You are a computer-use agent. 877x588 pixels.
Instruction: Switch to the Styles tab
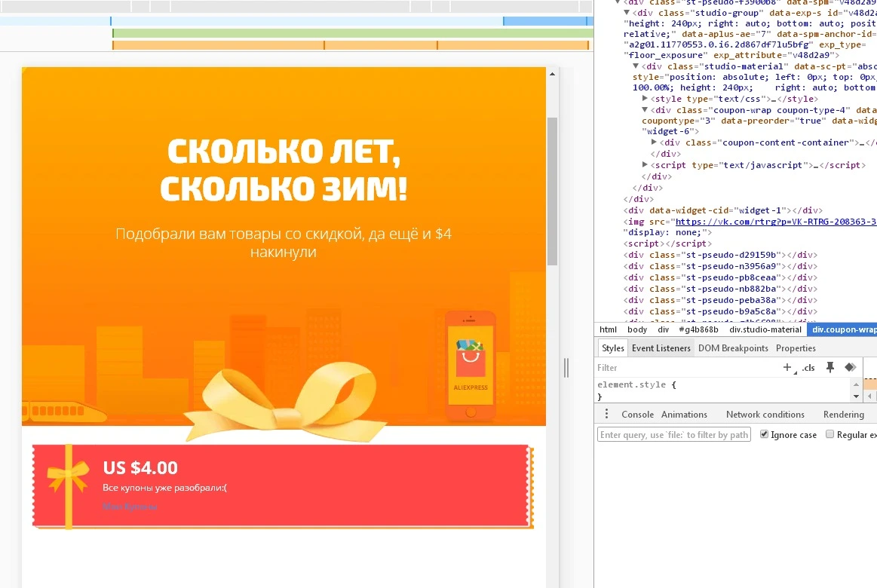pyautogui.click(x=612, y=348)
